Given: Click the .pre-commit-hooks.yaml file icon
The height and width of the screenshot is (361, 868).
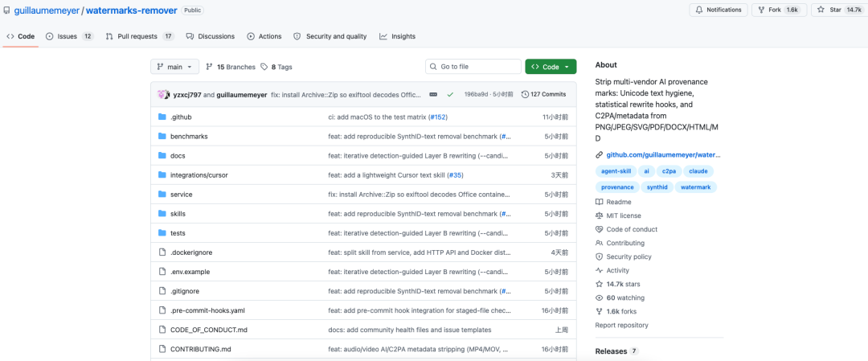Looking at the screenshot, I should (x=162, y=310).
